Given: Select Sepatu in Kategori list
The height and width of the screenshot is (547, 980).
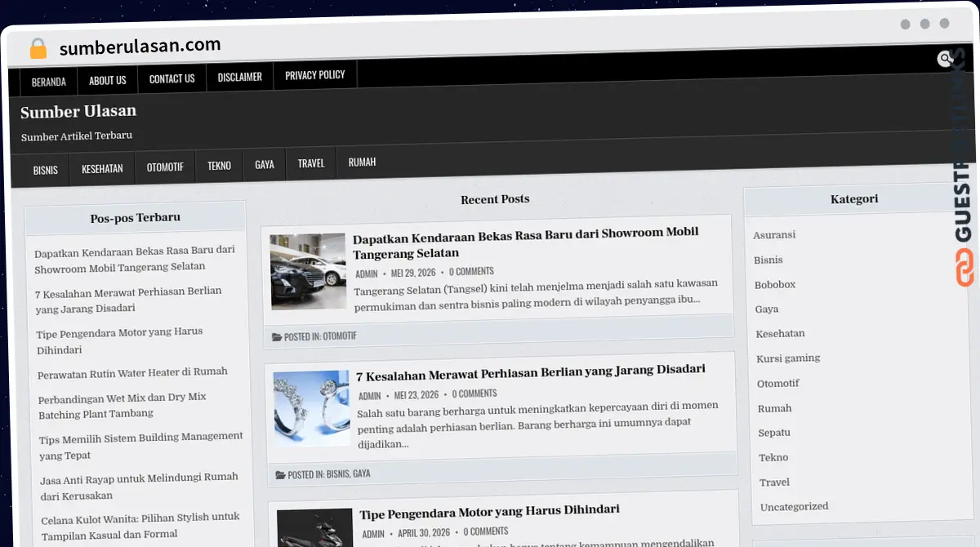Looking at the screenshot, I should 774,433.
